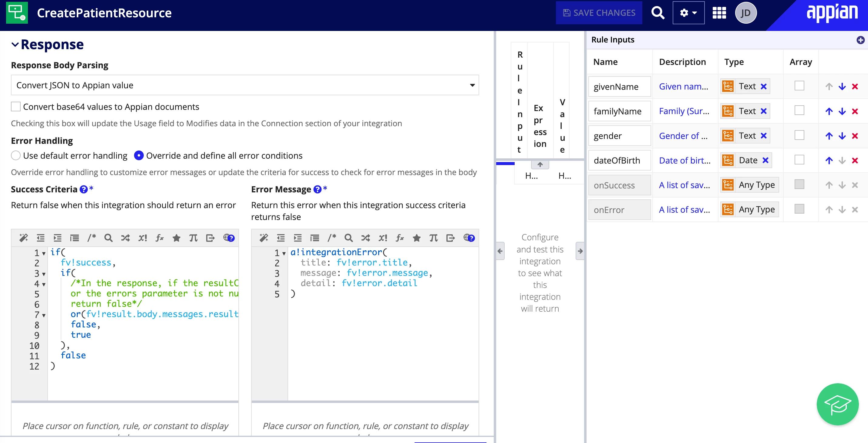Click find icon in Error Message editor
The image size is (868, 443).
(x=349, y=238)
